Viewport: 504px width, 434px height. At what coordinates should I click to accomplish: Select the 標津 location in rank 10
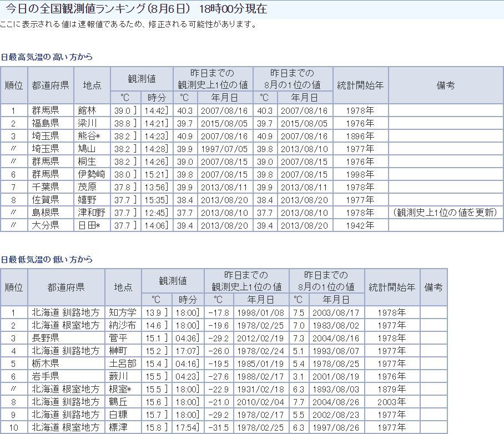pos(118,427)
